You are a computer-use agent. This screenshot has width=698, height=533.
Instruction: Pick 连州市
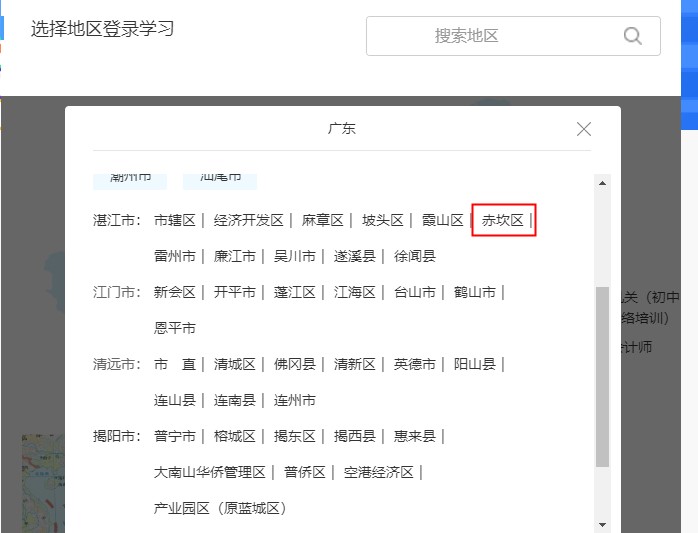click(x=295, y=400)
